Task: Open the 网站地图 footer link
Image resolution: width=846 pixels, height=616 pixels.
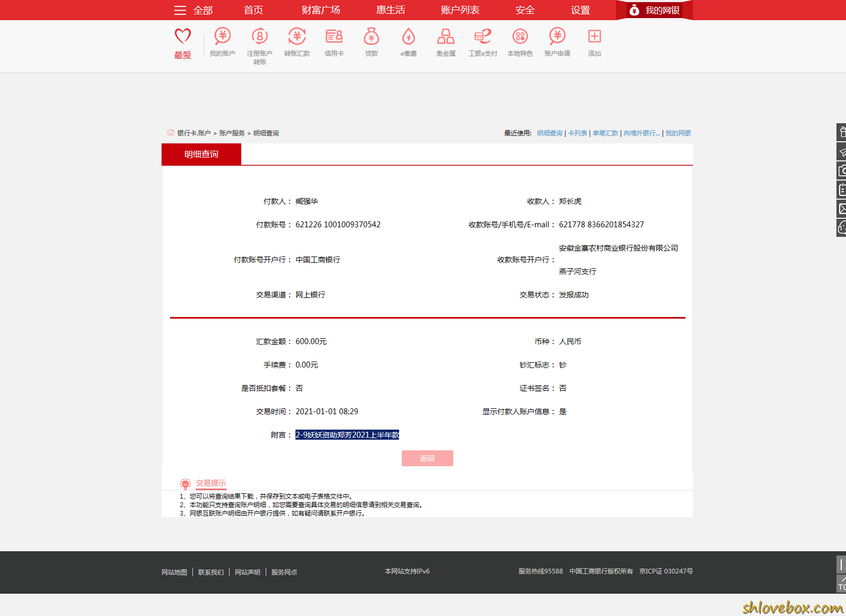Action: pos(174,572)
